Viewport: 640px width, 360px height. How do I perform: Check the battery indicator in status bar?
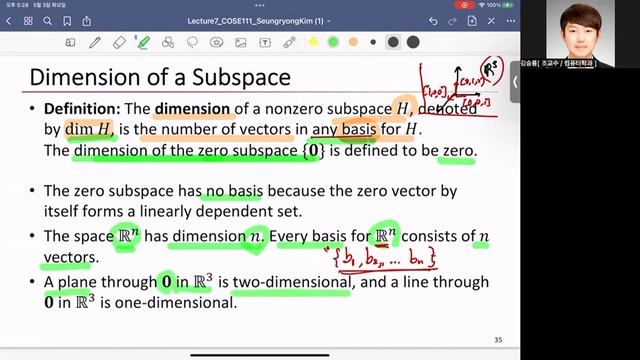[508, 5]
